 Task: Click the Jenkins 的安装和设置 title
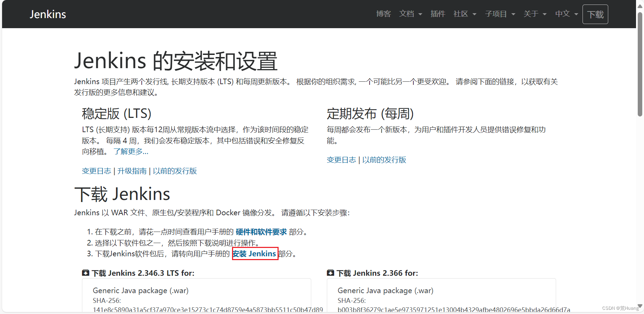176,61
